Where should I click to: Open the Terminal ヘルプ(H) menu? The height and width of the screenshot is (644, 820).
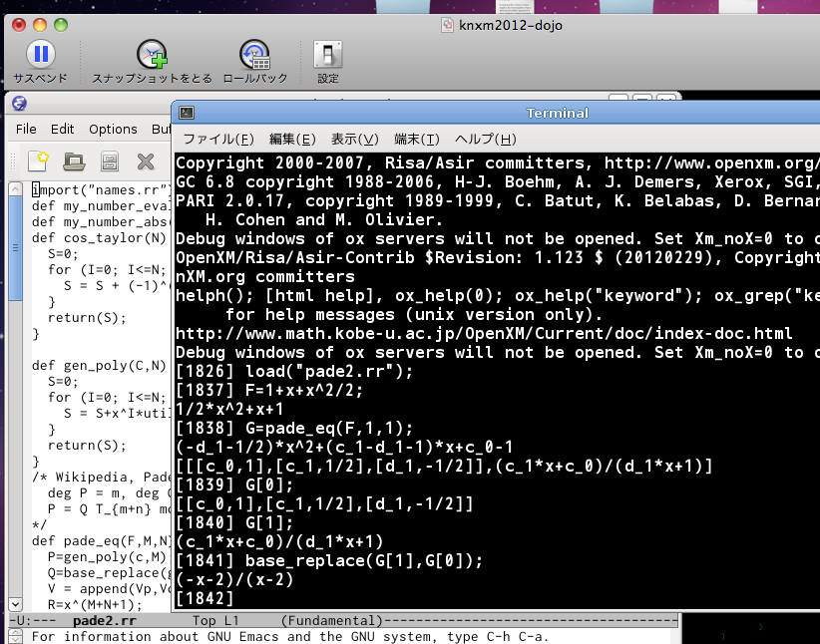click(486, 139)
